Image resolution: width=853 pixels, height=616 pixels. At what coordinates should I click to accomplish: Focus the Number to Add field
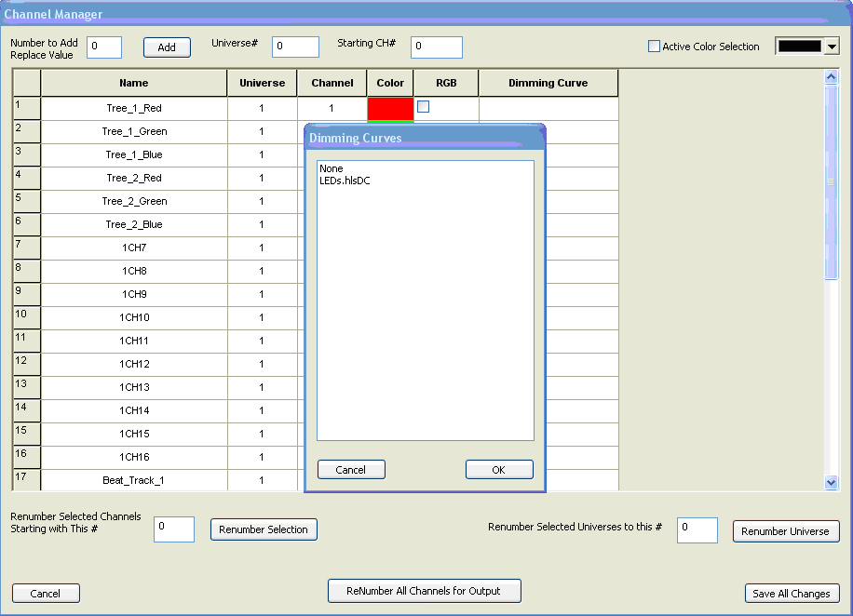coord(104,47)
